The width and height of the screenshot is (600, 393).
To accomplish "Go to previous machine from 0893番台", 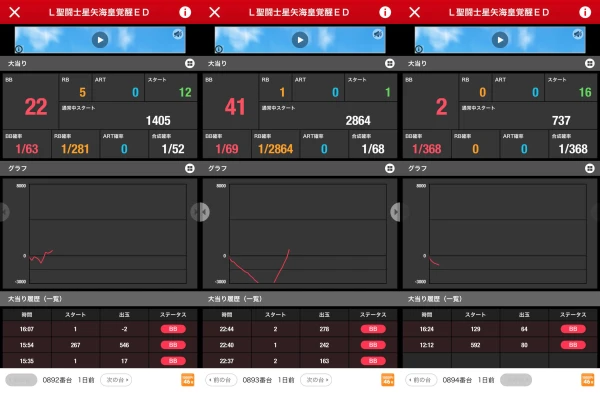I will pyautogui.click(x=221, y=380).
